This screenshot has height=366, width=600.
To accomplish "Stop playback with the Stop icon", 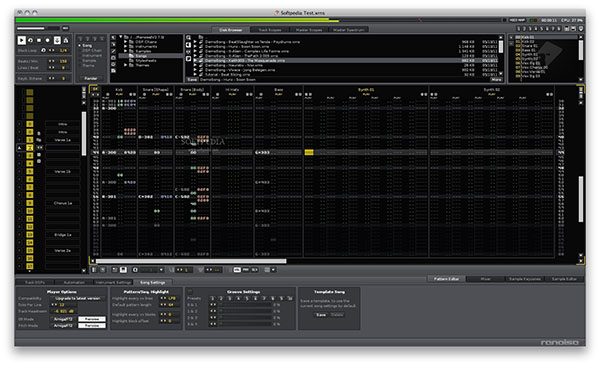I will [39, 40].
